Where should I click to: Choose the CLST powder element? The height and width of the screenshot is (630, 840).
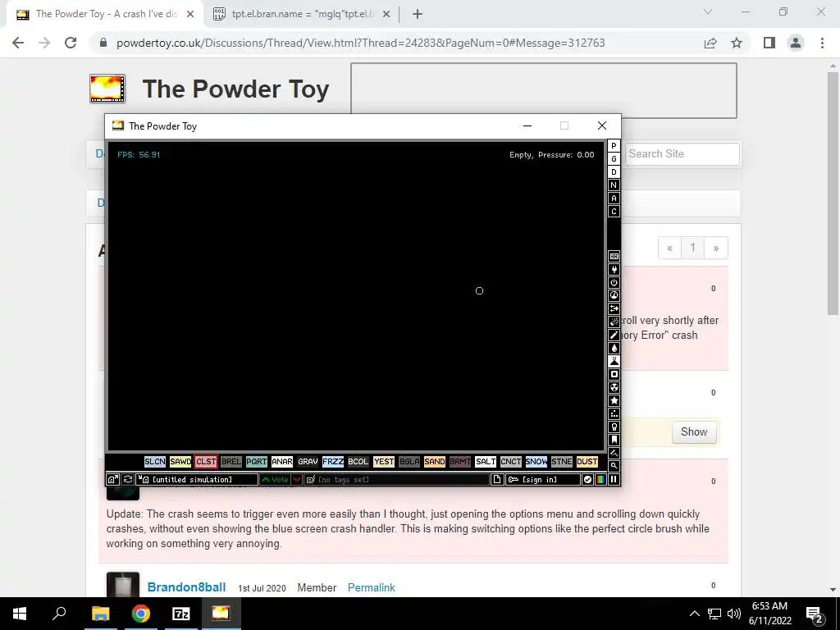(206, 461)
